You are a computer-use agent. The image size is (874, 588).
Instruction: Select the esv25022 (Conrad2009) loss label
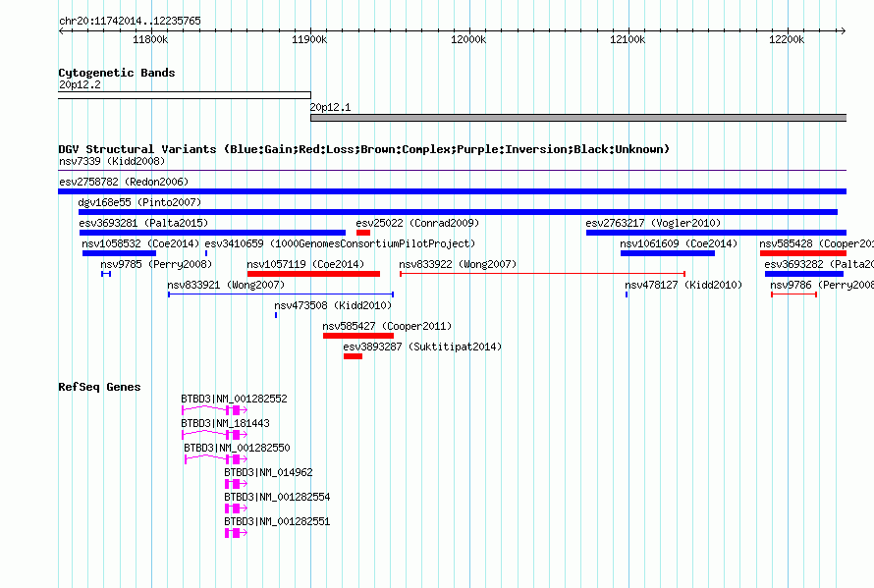(417, 223)
